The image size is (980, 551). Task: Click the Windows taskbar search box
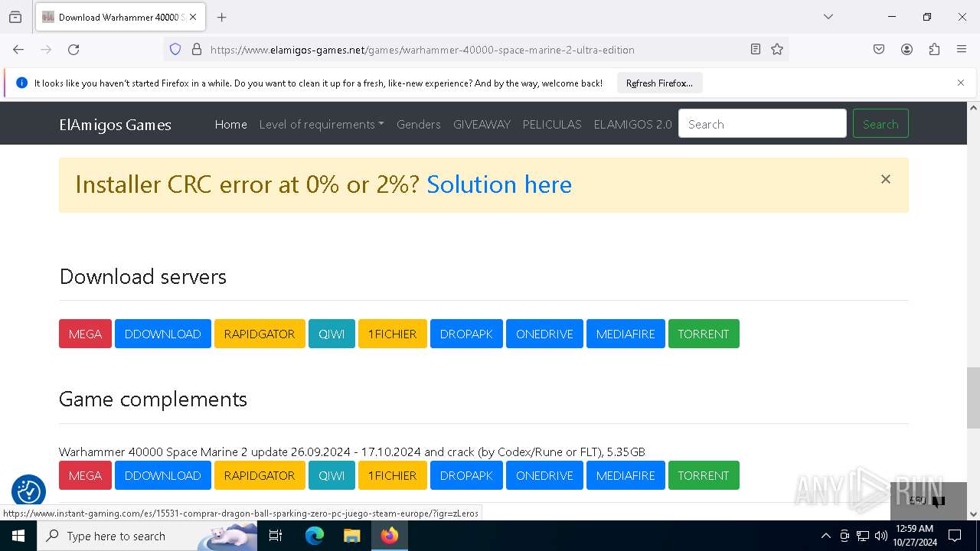coord(147,536)
